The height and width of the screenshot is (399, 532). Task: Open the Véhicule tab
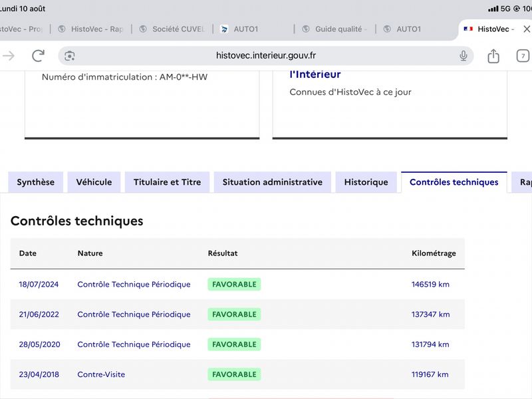[x=94, y=182]
